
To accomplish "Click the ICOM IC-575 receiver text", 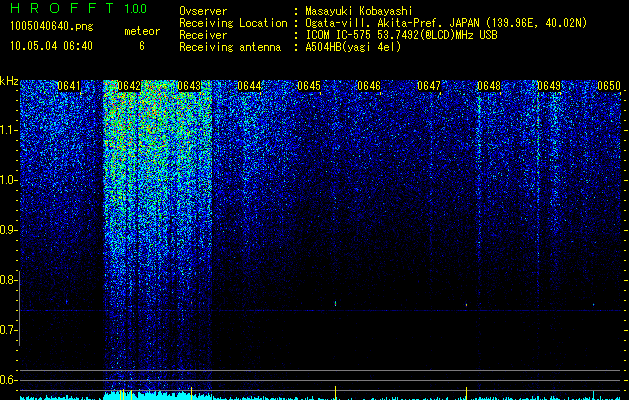I will (x=401, y=35).
